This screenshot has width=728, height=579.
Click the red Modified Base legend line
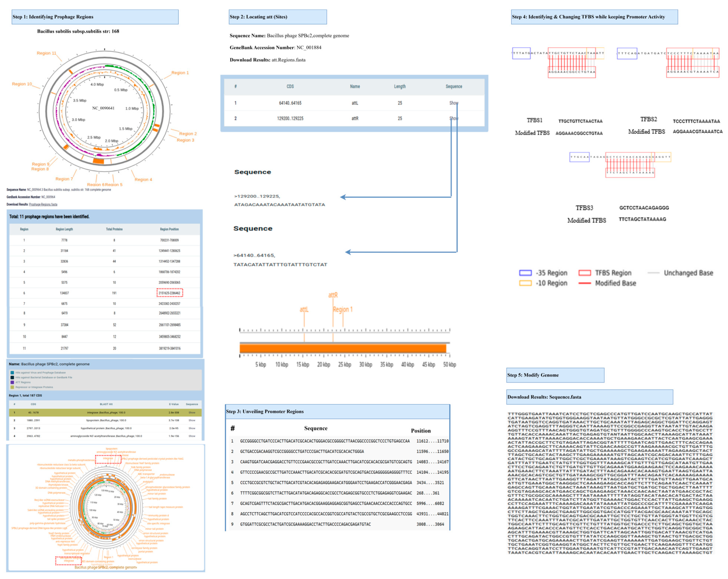coord(585,283)
